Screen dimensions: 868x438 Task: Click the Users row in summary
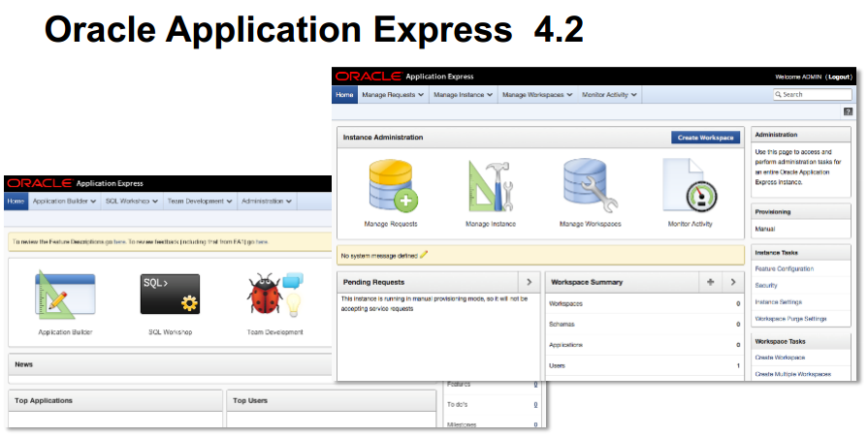click(644, 365)
